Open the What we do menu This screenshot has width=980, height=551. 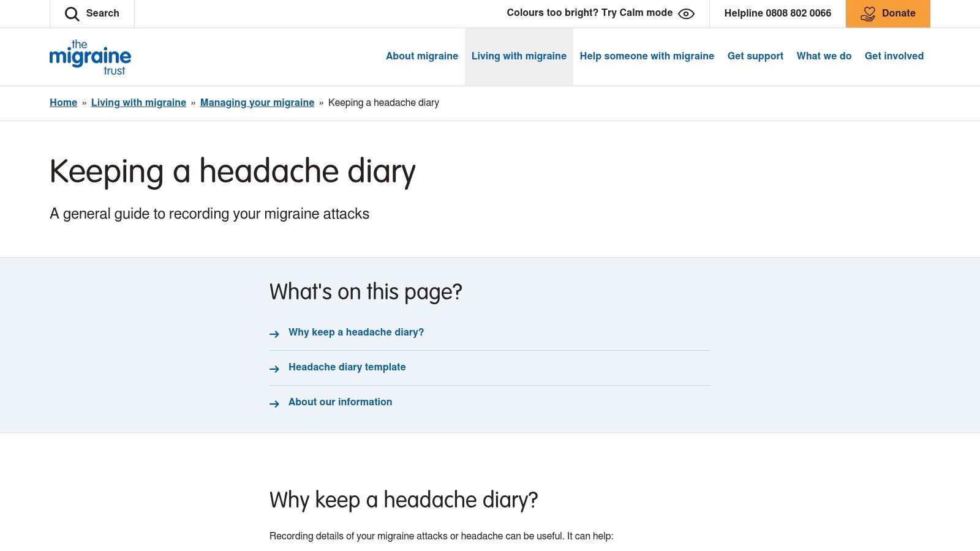[x=824, y=56]
